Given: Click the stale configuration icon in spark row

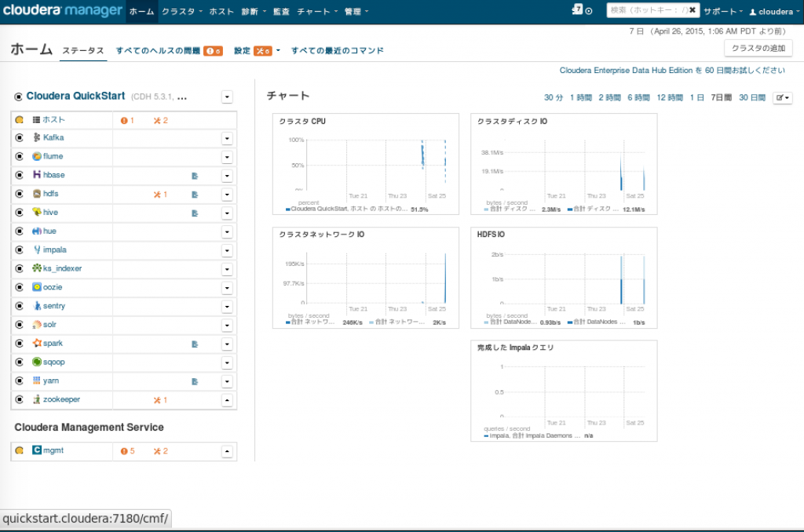Looking at the screenshot, I should (195, 344).
